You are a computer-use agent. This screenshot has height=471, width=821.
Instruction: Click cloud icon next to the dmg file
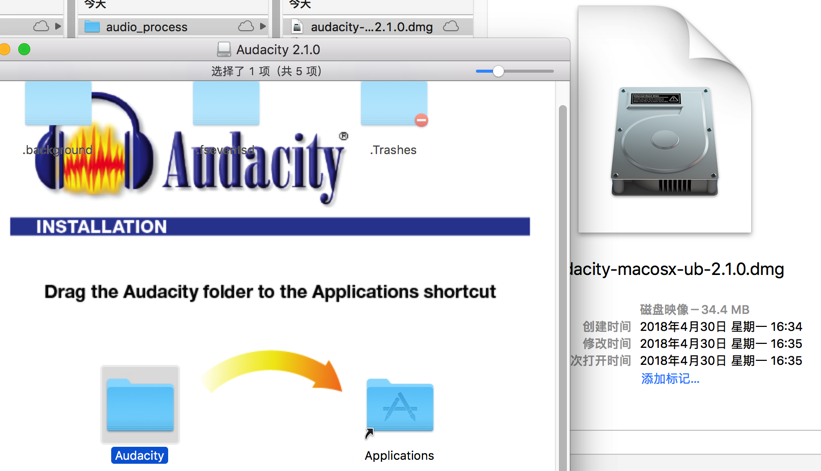point(451,26)
